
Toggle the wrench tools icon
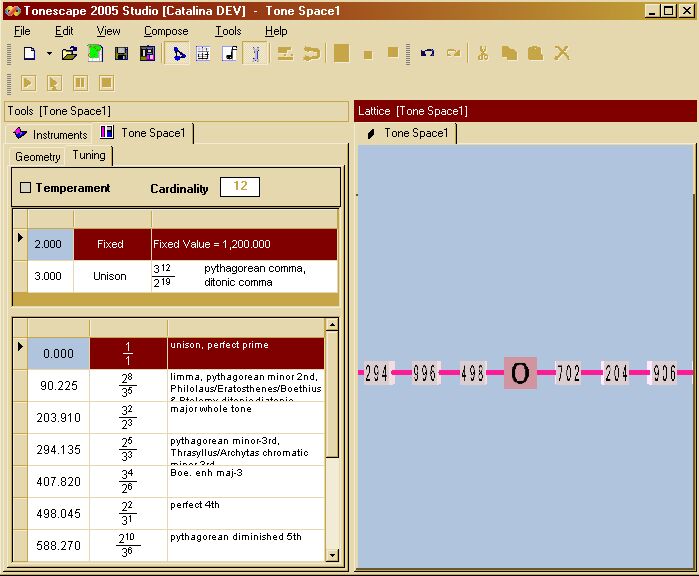[x=255, y=54]
